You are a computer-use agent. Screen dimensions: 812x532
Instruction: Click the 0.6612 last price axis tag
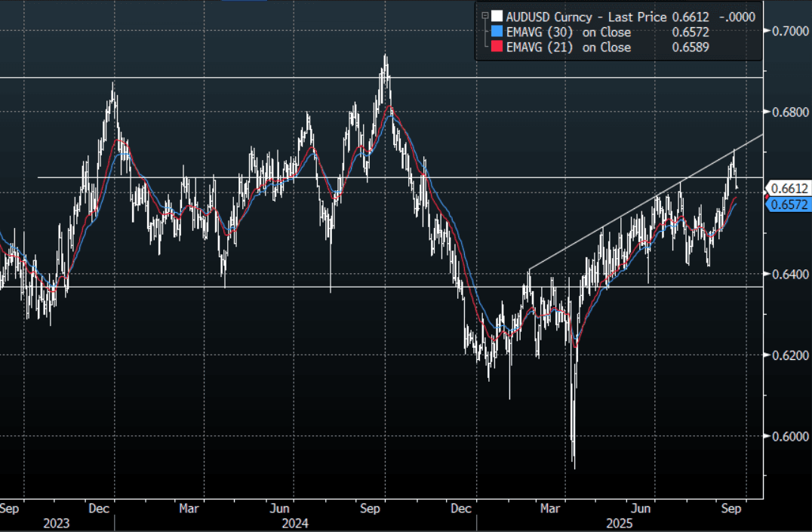coord(789,189)
